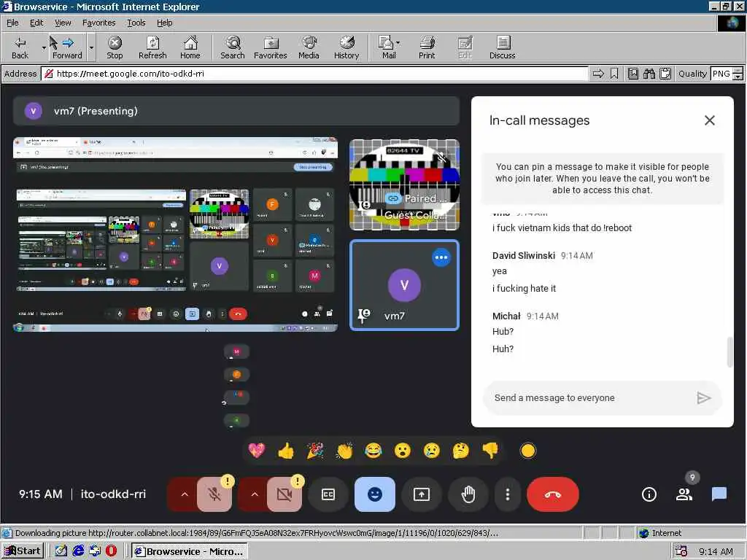Send the surprised face reaction
747x560 pixels.
click(403, 450)
